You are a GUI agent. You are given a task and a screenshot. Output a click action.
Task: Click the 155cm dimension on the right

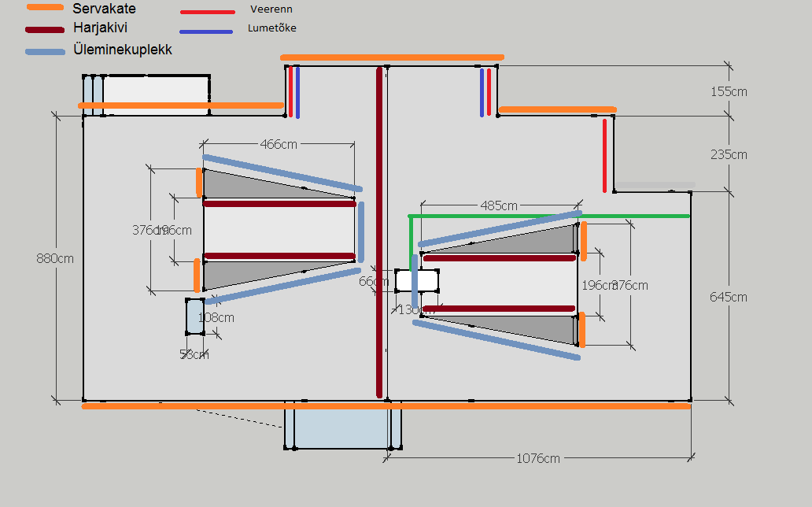point(729,91)
